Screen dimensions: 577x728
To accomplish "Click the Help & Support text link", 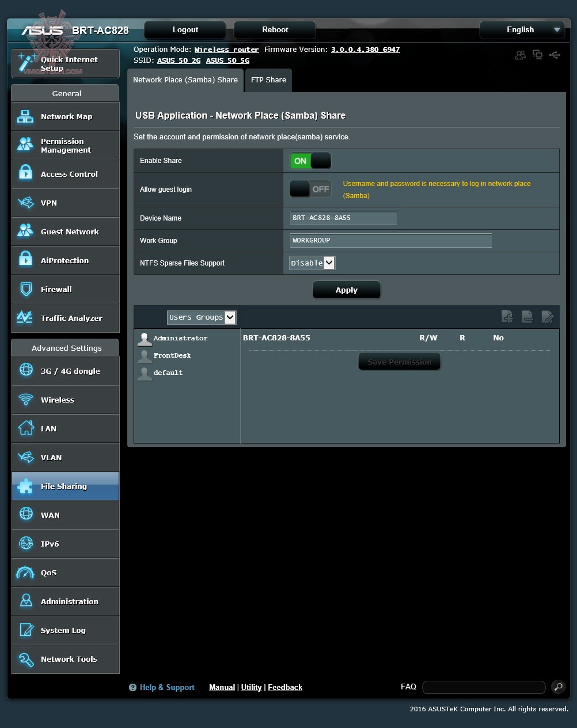I will point(167,687).
